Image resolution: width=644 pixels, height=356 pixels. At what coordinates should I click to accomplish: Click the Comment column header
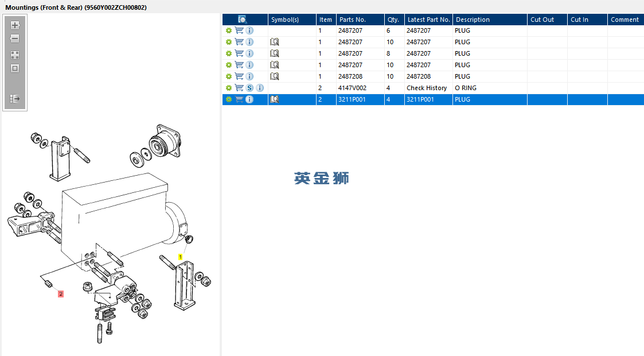point(626,20)
